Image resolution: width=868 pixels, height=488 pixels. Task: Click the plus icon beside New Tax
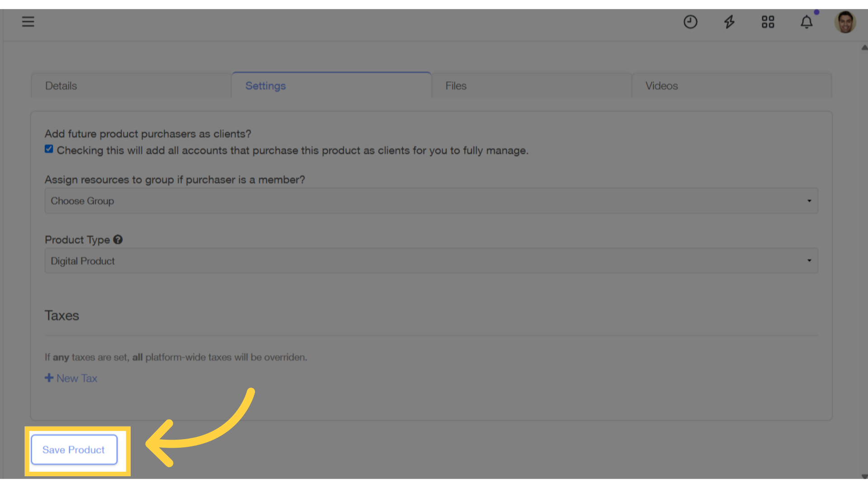tap(49, 378)
